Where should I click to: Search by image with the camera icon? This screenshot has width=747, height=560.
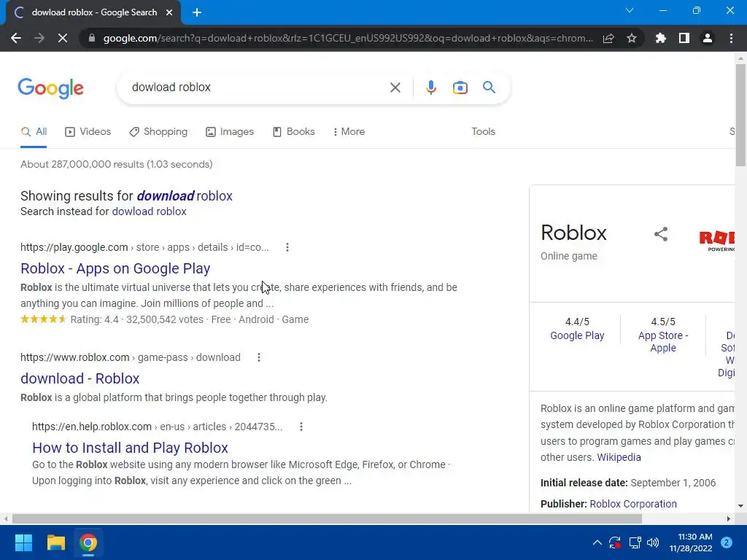point(460,87)
